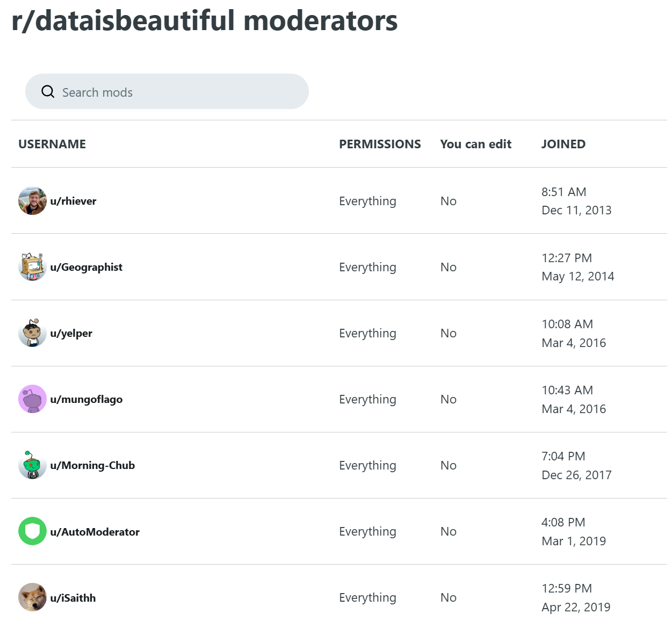672x628 pixels.
Task: Click u/iSaithh's dog avatar
Action: point(32,597)
